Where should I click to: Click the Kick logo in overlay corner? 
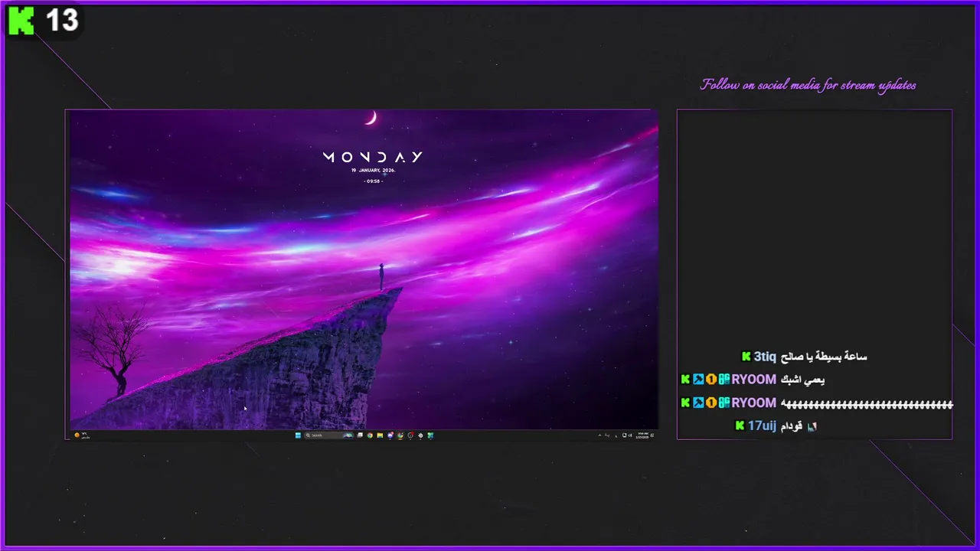(21, 21)
